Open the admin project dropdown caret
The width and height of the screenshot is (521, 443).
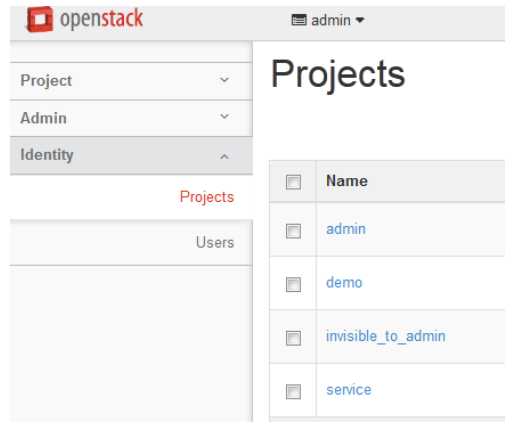(360, 20)
